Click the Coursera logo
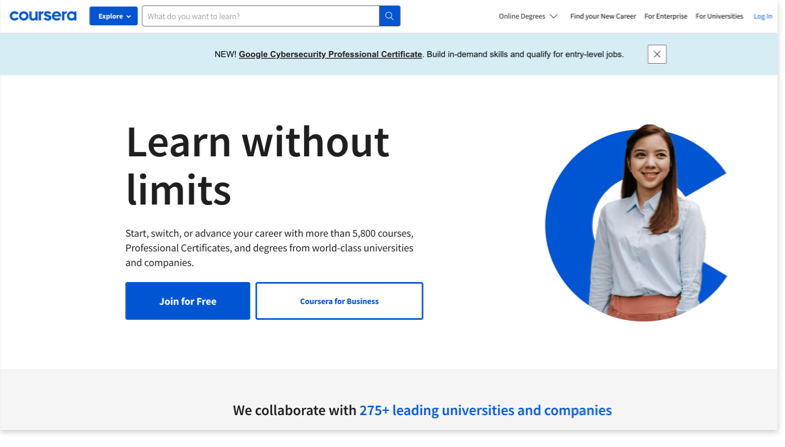The image size is (785, 447). [43, 16]
